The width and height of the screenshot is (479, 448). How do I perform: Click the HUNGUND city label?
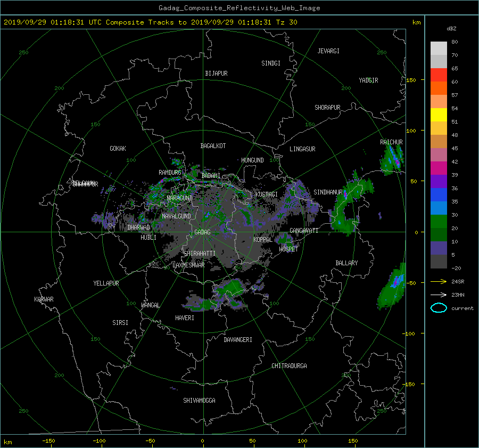coord(252,160)
